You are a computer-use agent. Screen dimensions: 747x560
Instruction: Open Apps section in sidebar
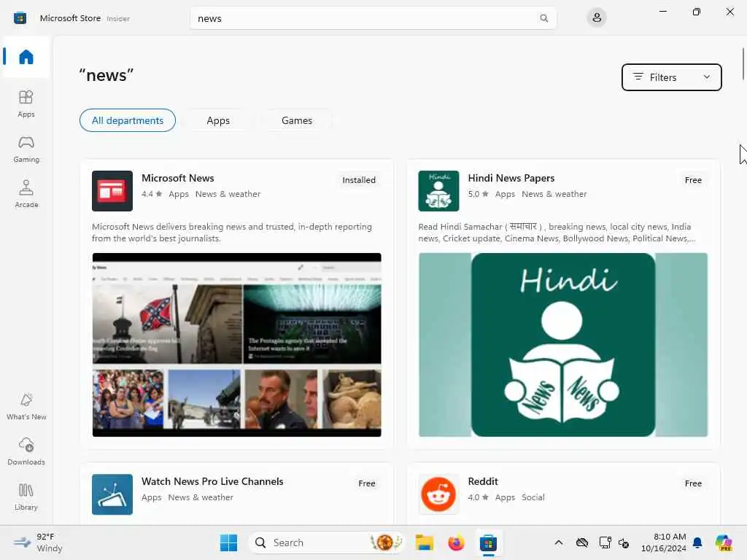(26, 104)
